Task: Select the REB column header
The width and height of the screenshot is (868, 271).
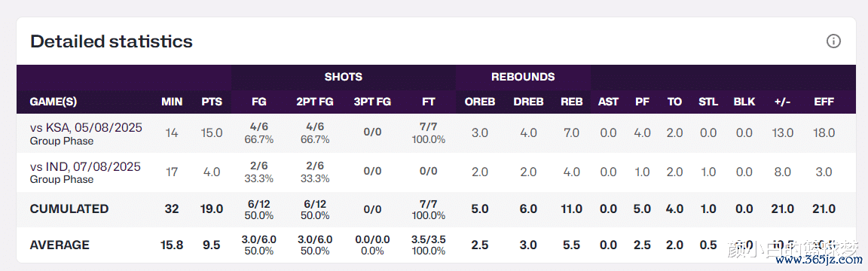Action: tap(571, 102)
